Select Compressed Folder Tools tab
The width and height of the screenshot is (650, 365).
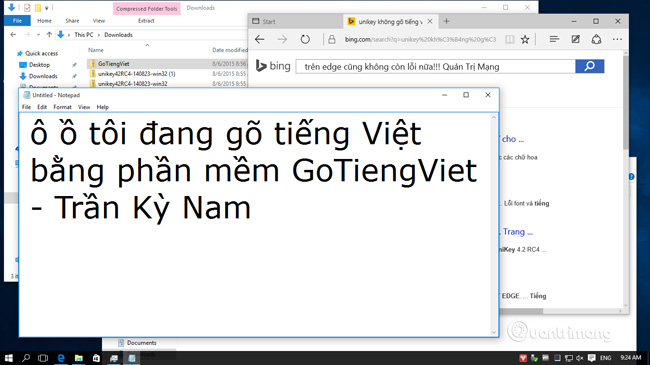tap(147, 9)
